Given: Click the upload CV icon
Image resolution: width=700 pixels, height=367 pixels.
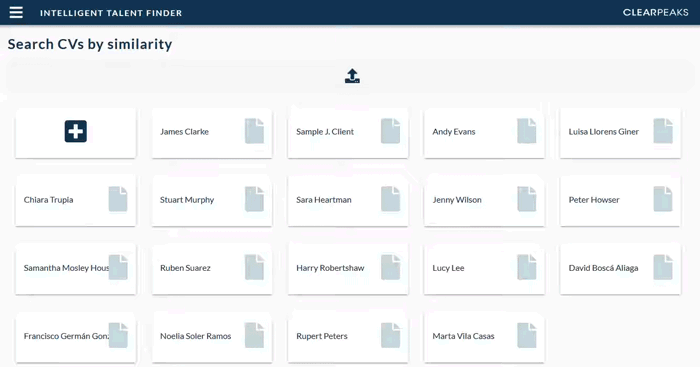Looking at the screenshot, I should tap(352, 76).
